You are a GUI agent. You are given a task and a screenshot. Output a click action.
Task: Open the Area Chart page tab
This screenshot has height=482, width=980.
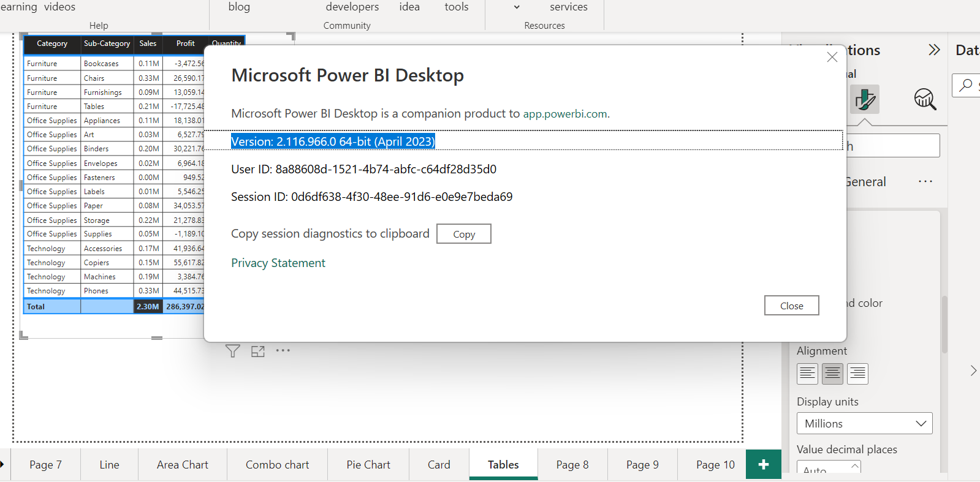[x=183, y=464]
